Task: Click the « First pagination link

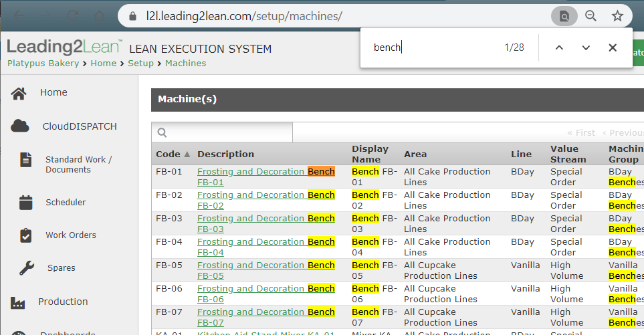Action: pyautogui.click(x=581, y=132)
